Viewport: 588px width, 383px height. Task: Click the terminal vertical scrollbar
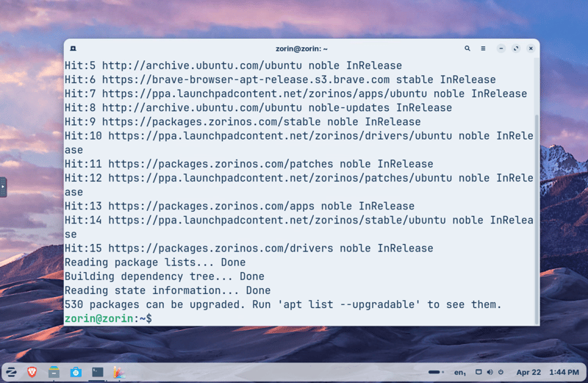(537, 220)
